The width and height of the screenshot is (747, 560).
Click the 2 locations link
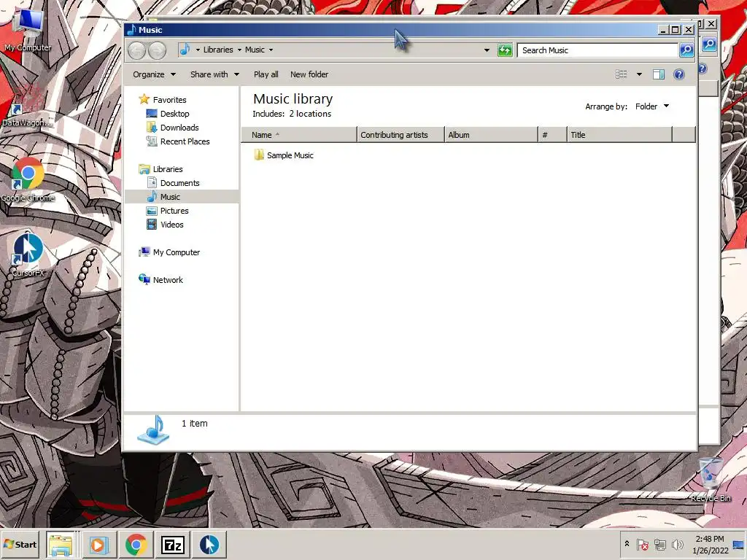tap(310, 114)
